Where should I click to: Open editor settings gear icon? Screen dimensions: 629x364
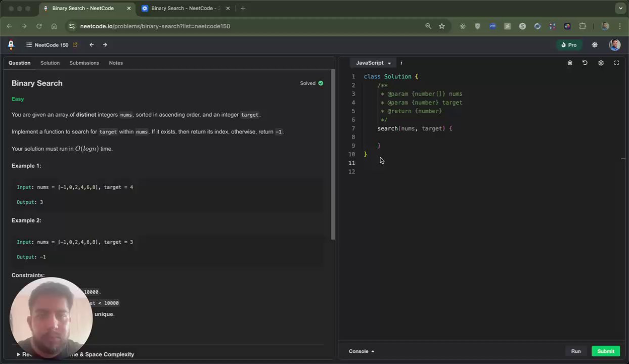pyautogui.click(x=601, y=63)
